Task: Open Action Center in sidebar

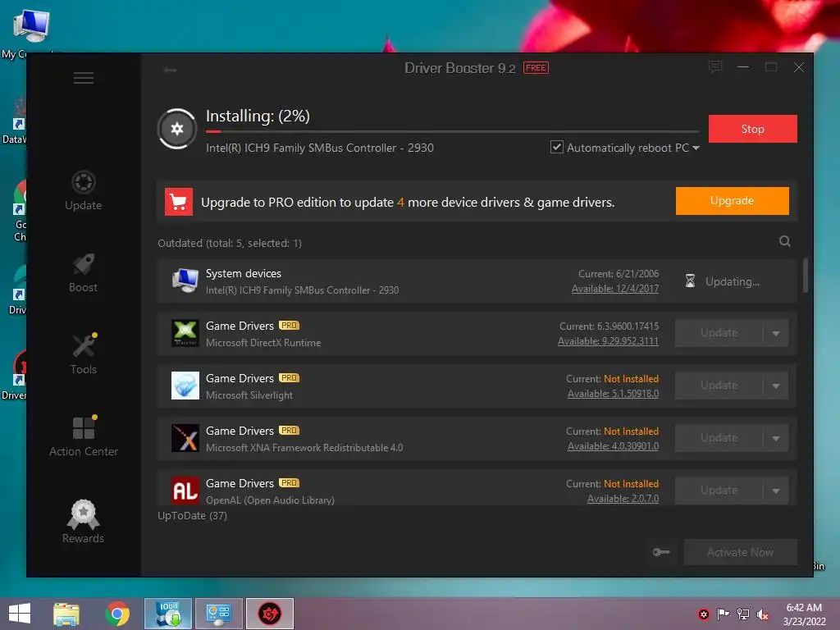Action: pos(84,436)
